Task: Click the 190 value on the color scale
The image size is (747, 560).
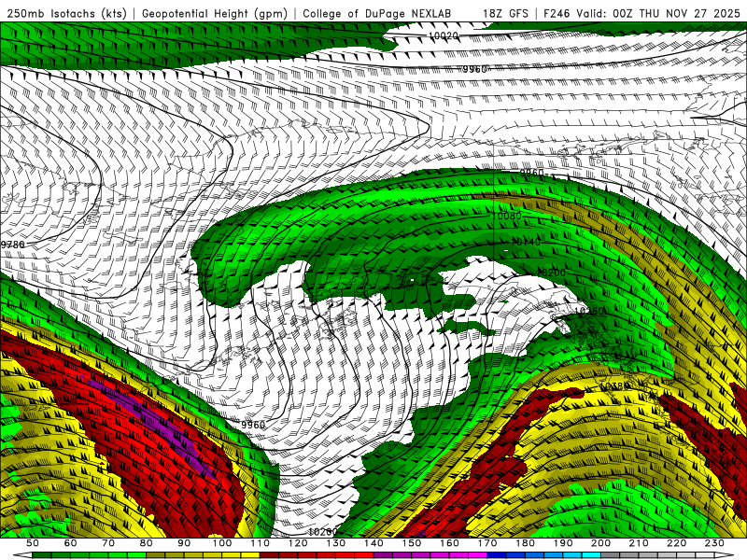Action: click(563, 543)
